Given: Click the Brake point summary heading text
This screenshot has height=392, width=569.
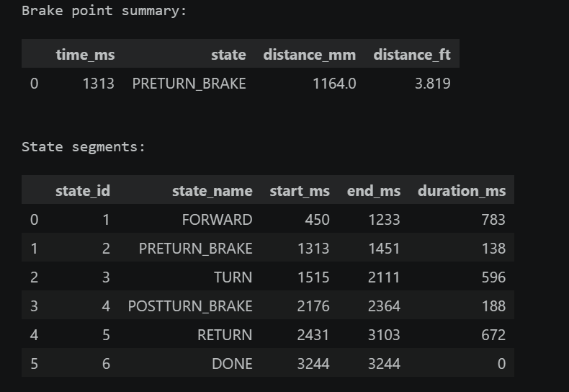Looking at the screenshot, I should tap(104, 11).
